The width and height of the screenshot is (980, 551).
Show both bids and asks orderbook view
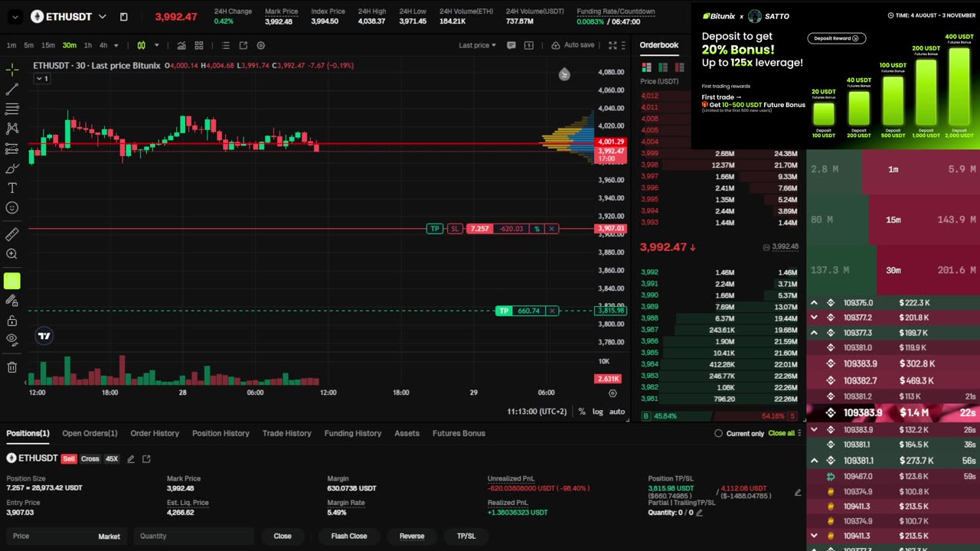point(647,67)
